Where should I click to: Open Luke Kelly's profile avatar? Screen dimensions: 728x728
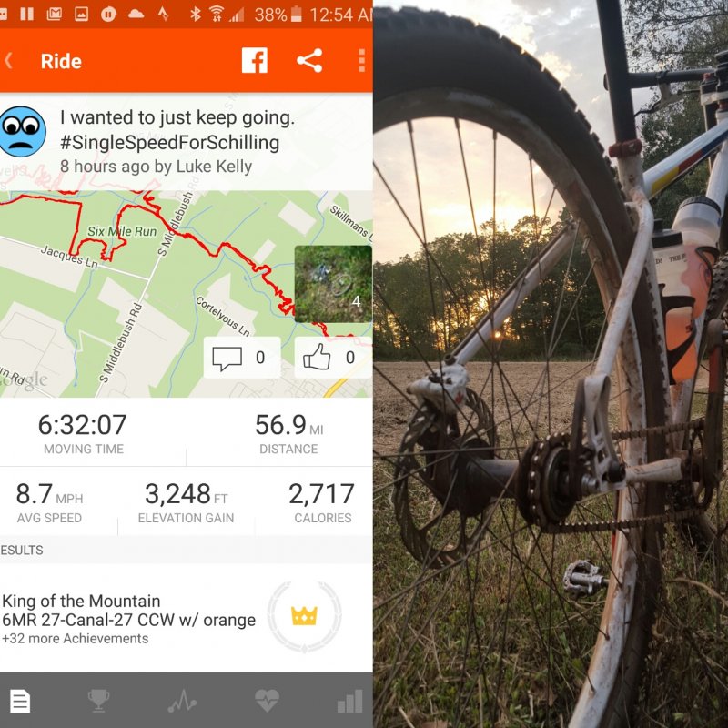coord(22,132)
